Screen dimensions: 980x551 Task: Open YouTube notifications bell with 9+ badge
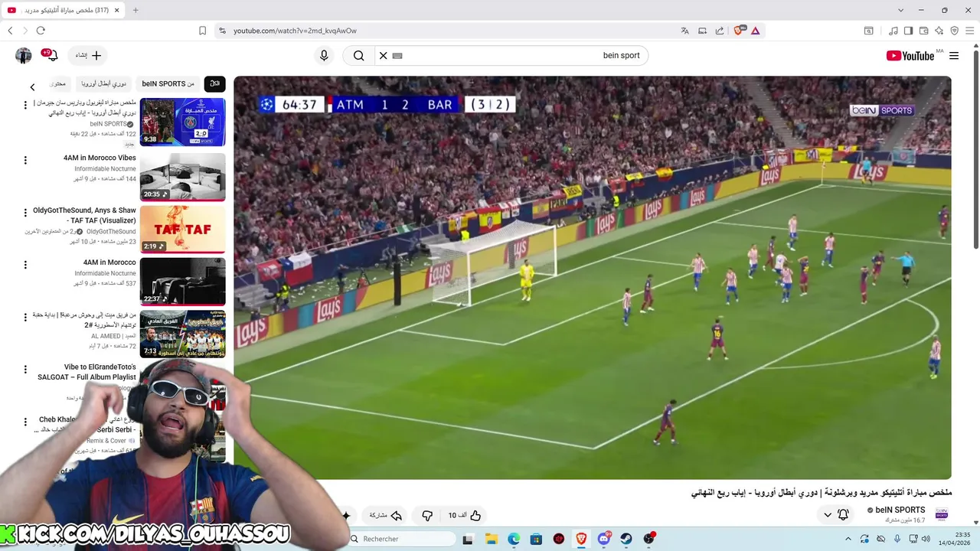coord(51,56)
